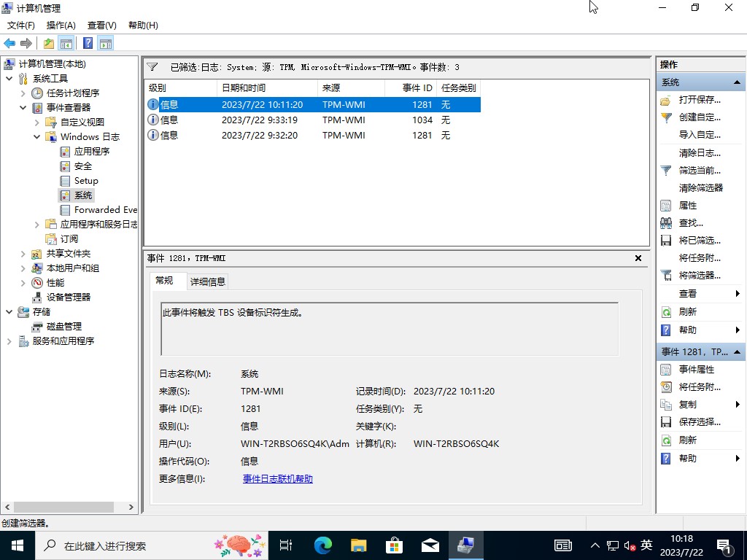The width and height of the screenshot is (747, 560).
Task: Open the 应用程序 log
Action: tap(91, 152)
